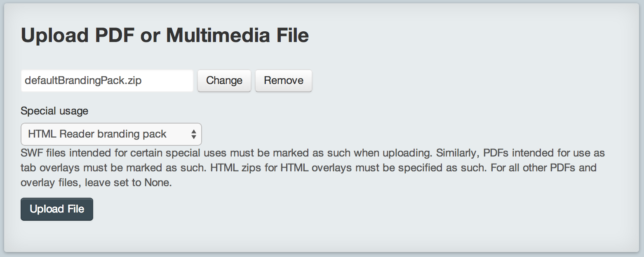Image resolution: width=644 pixels, height=257 pixels.
Task: Click the SWF files help description text
Action: pyautogui.click(x=313, y=168)
